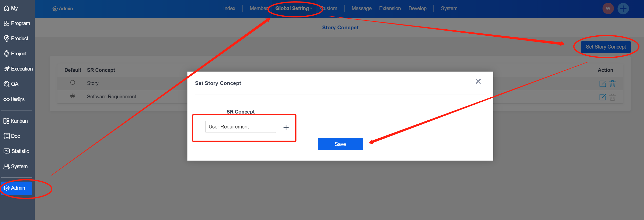Click the user avatar W icon

(608, 9)
